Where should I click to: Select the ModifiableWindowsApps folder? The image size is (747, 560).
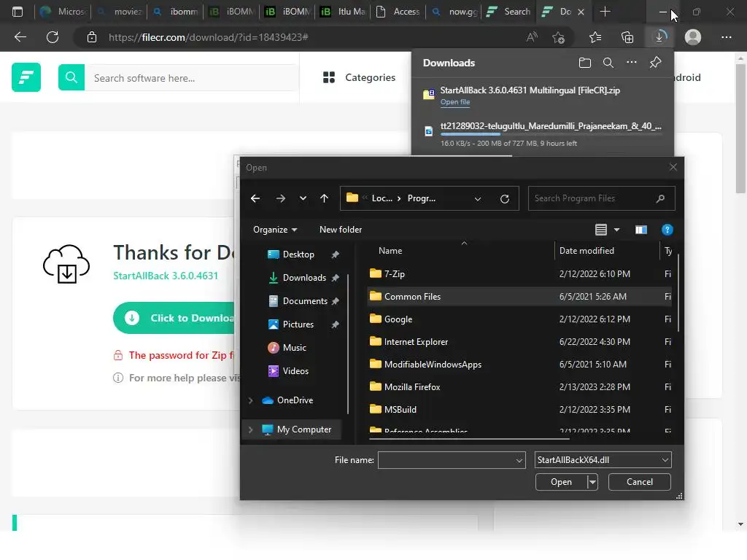[519, 365]
